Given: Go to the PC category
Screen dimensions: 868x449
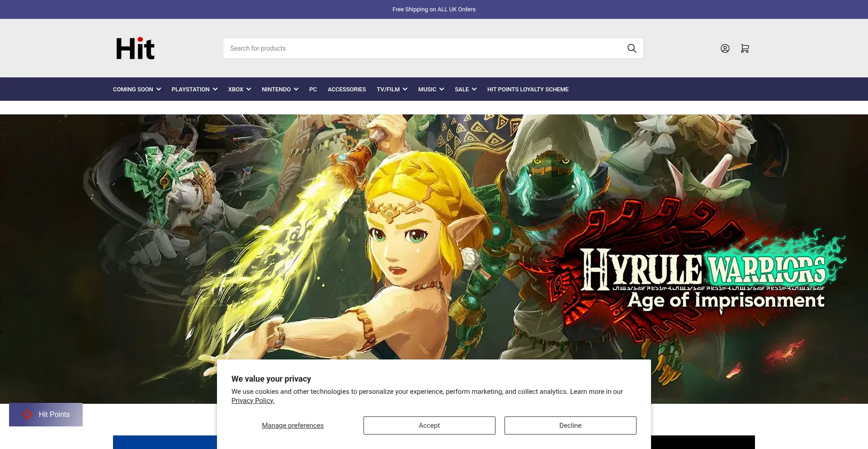Looking at the screenshot, I should (313, 90).
